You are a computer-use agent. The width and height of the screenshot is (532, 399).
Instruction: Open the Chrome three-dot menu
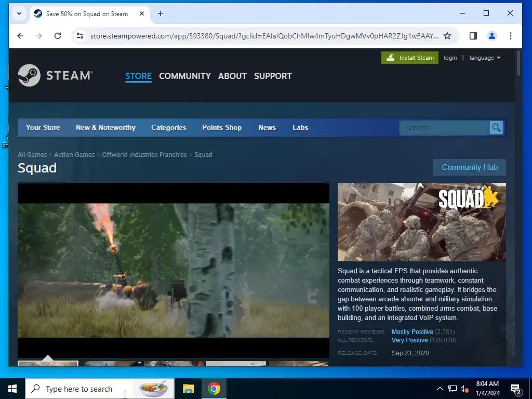510,36
